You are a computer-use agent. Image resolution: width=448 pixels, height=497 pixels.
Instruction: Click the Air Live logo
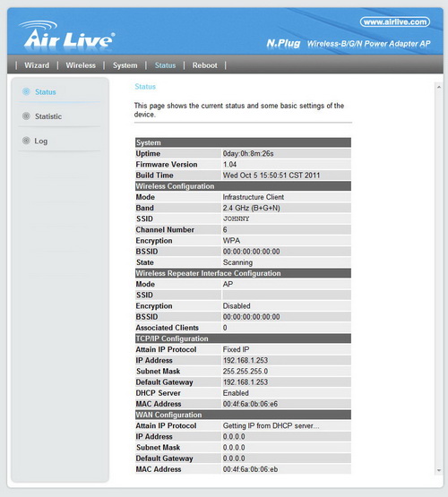[x=67, y=36]
